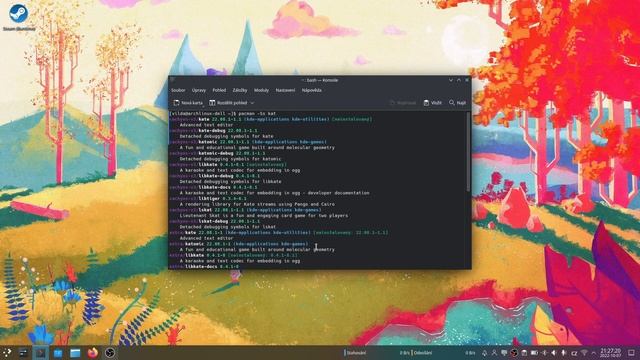Open the notifications bell tray icon
This screenshot has height=360, width=640.
click(x=484, y=353)
